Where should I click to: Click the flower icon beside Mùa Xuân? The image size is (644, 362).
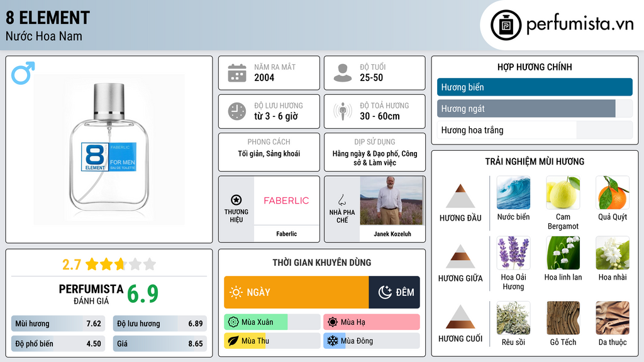coord(233,322)
